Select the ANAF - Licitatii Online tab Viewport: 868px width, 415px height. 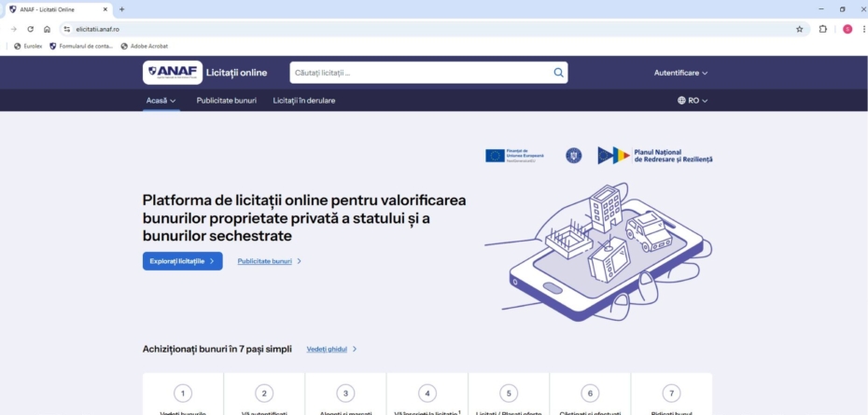coord(58,9)
